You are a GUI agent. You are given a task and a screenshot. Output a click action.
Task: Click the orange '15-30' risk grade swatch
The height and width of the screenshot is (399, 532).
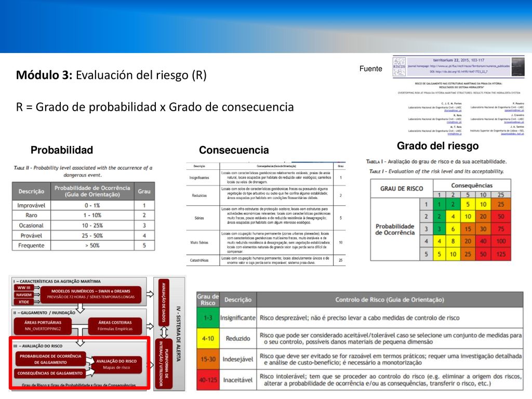click(x=208, y=359)
